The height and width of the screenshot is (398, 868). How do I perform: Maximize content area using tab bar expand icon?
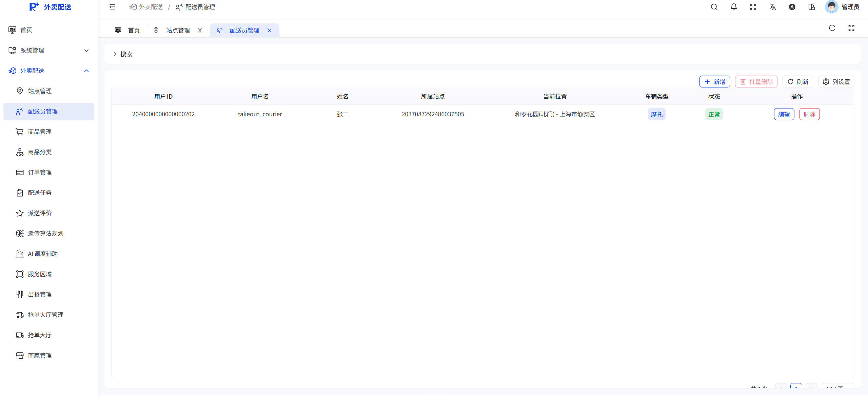(x=851, y=28)
